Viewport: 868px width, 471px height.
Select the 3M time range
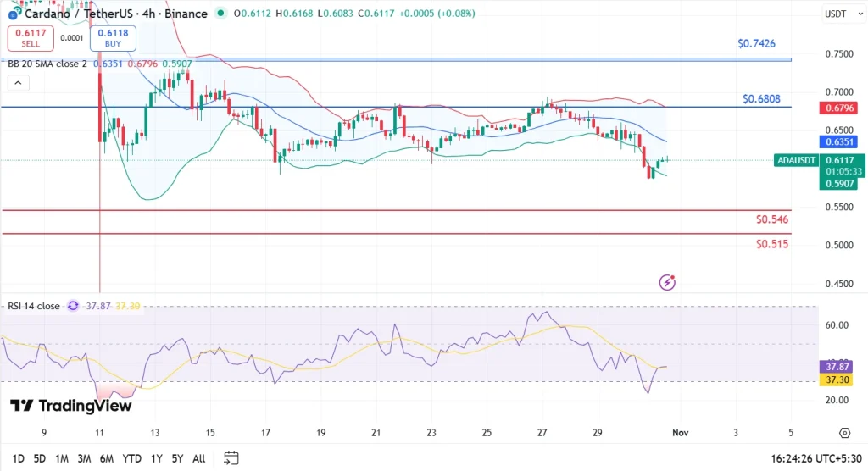[84, 458]
